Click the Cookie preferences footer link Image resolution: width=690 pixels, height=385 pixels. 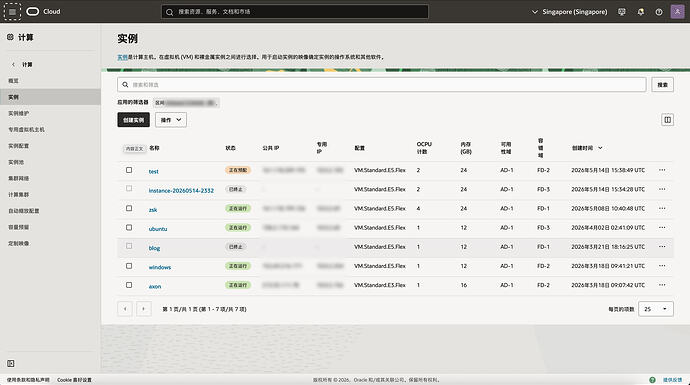74,380
